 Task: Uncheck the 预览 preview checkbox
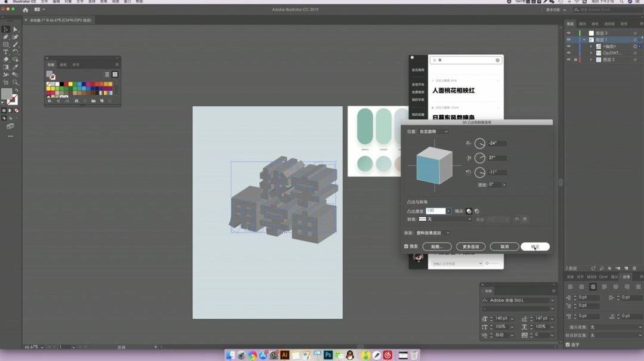[x=406, y=246]
